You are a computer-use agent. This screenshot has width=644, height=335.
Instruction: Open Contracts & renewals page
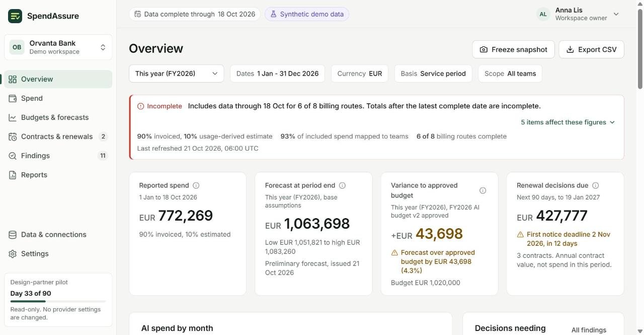(x=58, y=137)
